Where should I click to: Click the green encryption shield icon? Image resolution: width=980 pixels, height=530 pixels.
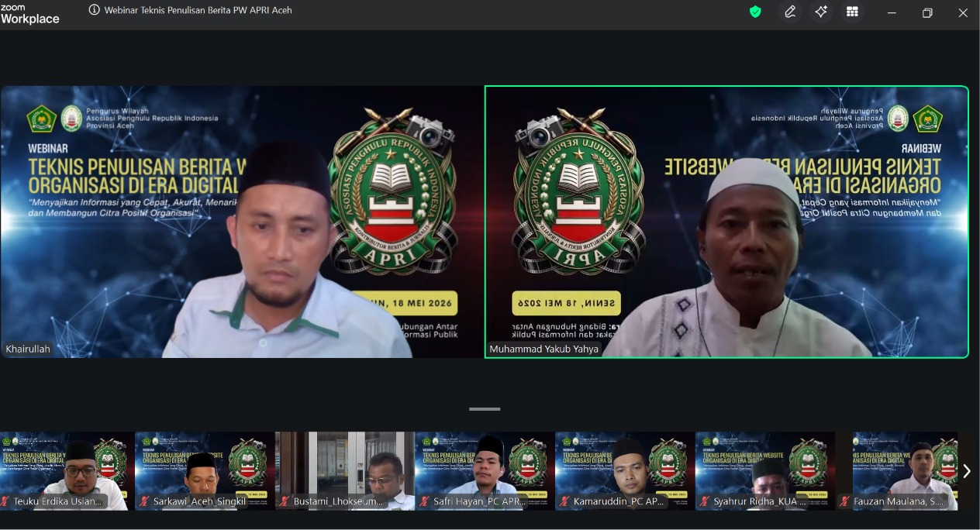pos(755,12)
